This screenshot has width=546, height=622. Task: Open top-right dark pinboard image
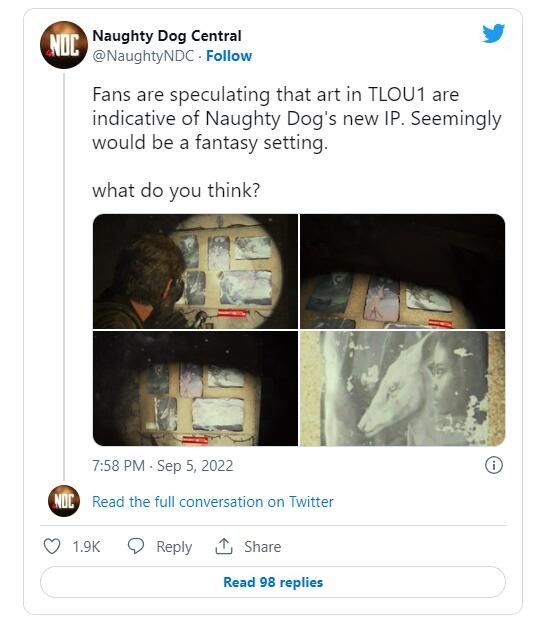tap(402, 271)
